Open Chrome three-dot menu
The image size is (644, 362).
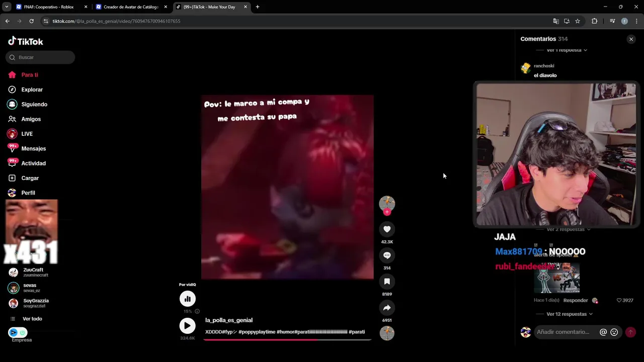[636, 21]
